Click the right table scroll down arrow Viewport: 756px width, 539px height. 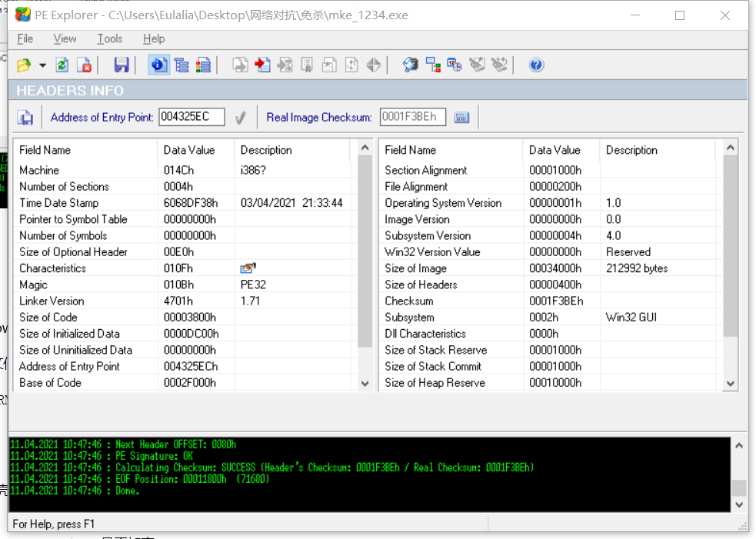click(x=731, y=384)
